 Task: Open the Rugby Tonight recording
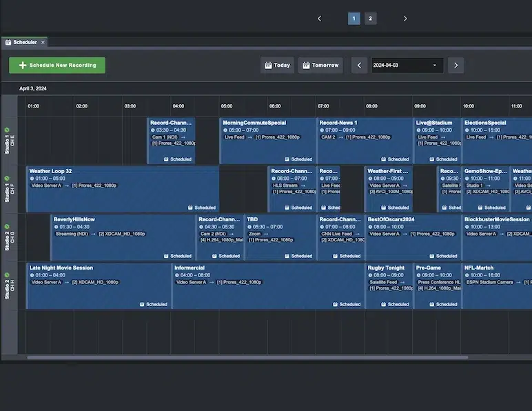[389, 285]
